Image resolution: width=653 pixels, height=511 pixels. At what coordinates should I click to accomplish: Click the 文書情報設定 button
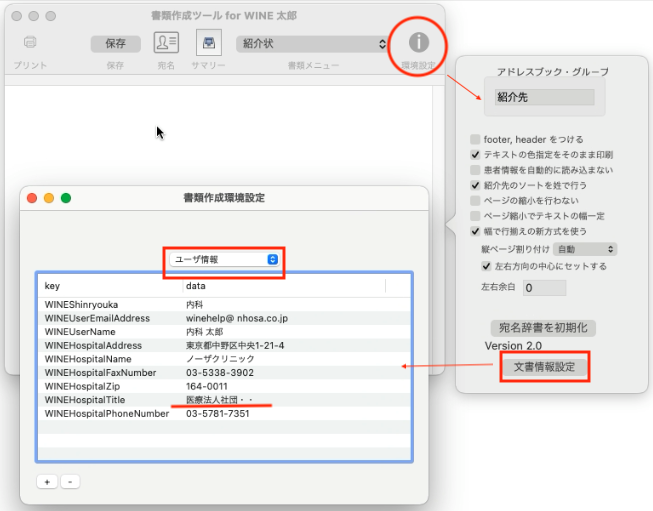click(544, 366)
